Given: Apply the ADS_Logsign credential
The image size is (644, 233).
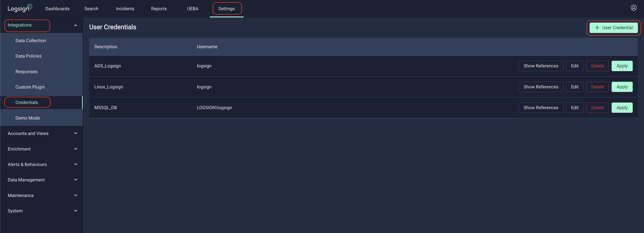Looking at the screenshot, I should 622,66.
